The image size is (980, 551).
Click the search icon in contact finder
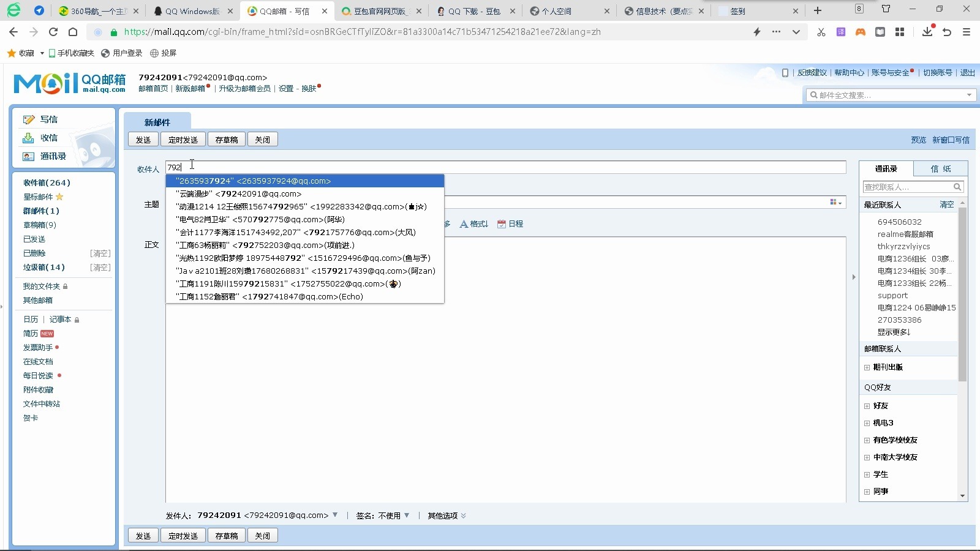[957, 187]
